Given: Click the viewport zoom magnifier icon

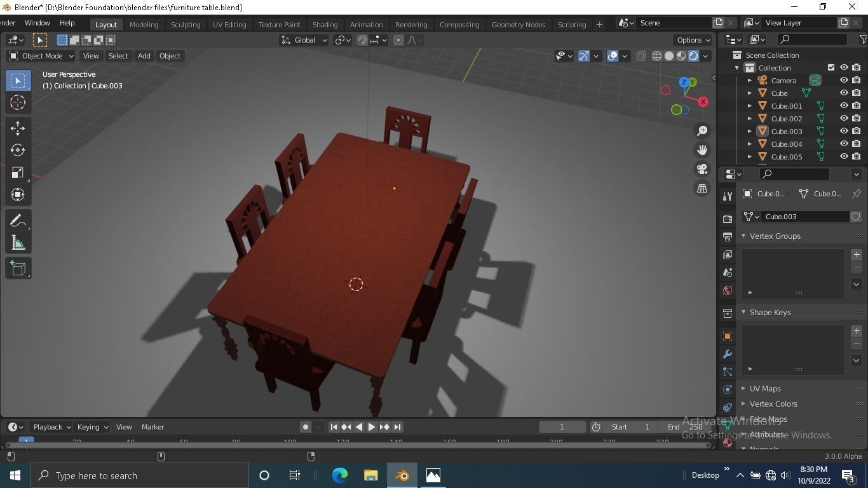Looking at the screenshot, I should click(702, 131).
